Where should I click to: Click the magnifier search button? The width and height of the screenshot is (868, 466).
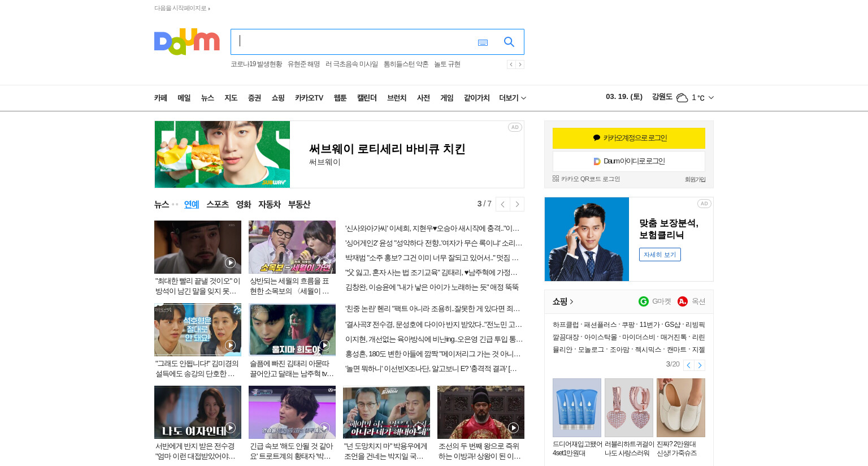(x=509, y=42)
